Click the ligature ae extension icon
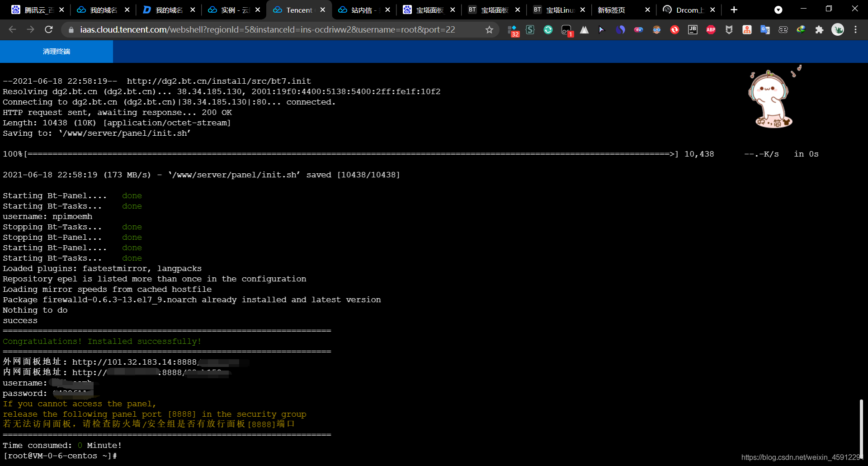The width and height of the screenshot is (868, 466). pyautogui.click(x=783, y=30)
